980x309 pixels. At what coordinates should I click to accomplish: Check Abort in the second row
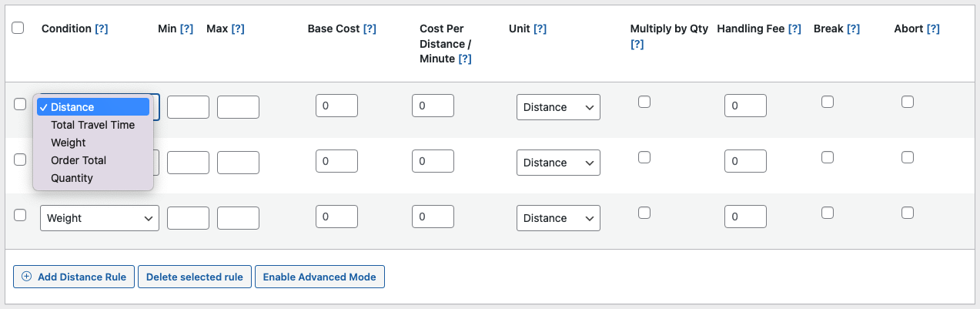tap(908, 157)
